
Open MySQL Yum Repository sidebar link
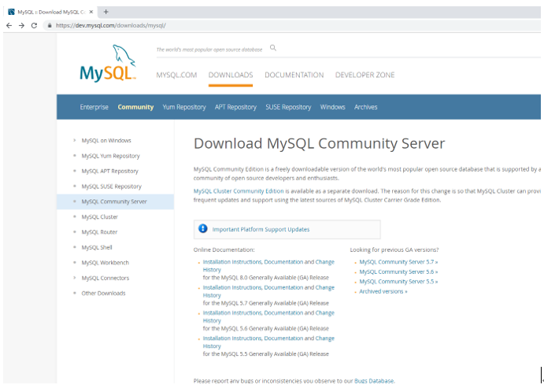coord(110,156)
